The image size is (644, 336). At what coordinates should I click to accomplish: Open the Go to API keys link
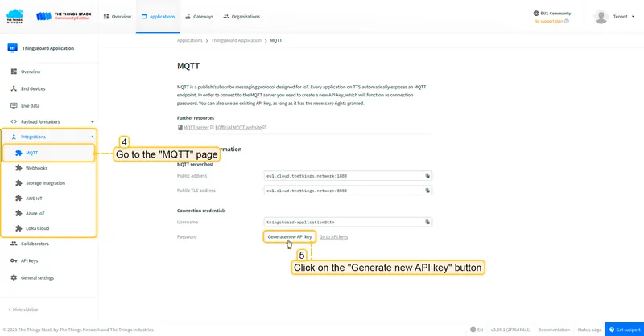[333, 236]
